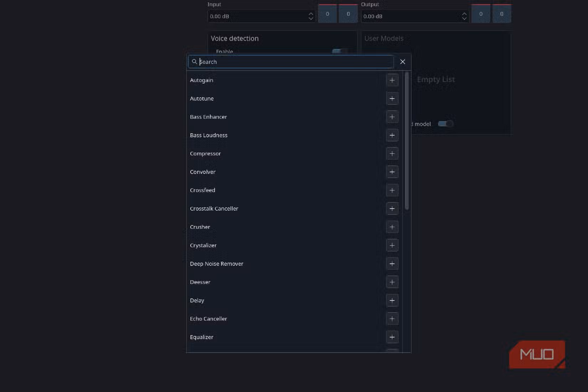Click the Voice detection heading
Image resolution: width=588 pixels, height=392 pixels.
pyautogui.click(x=234, y=38)
